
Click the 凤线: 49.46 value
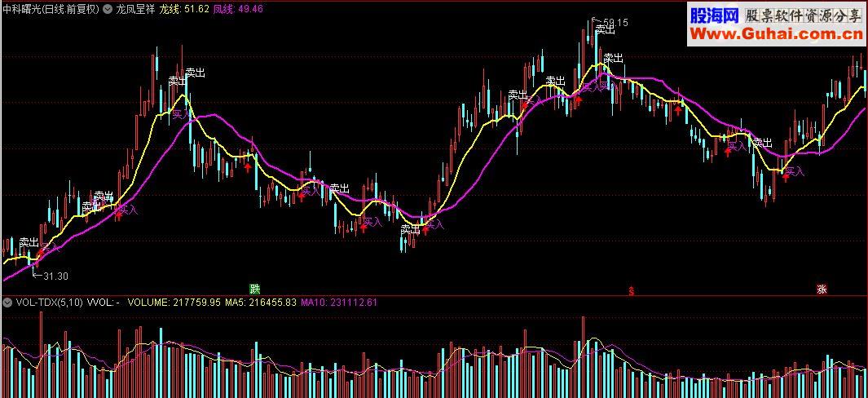coord(238,9)
